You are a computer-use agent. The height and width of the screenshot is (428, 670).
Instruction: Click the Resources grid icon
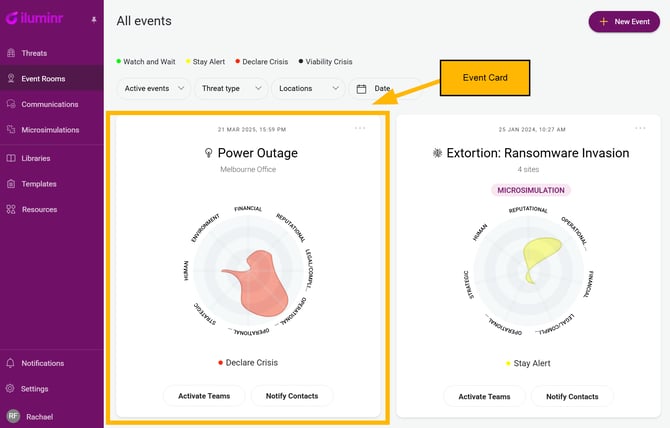[x=11, y=210]
